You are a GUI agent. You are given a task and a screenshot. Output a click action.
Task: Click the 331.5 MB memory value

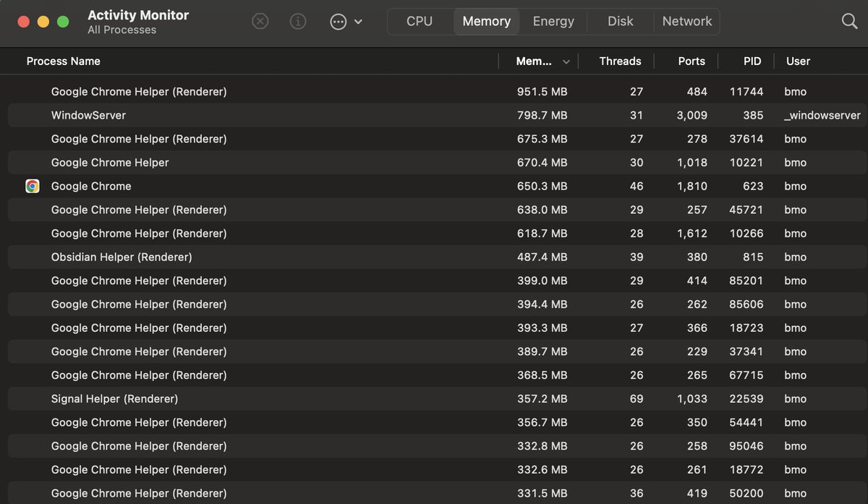(x=542, y=493)
